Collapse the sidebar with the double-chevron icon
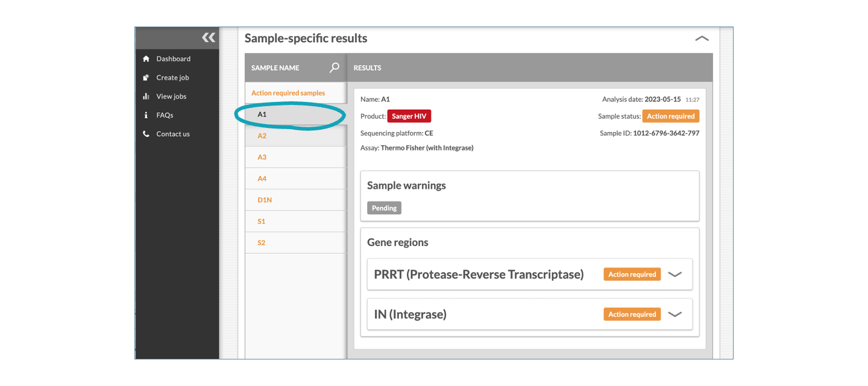 pos(209,37)
